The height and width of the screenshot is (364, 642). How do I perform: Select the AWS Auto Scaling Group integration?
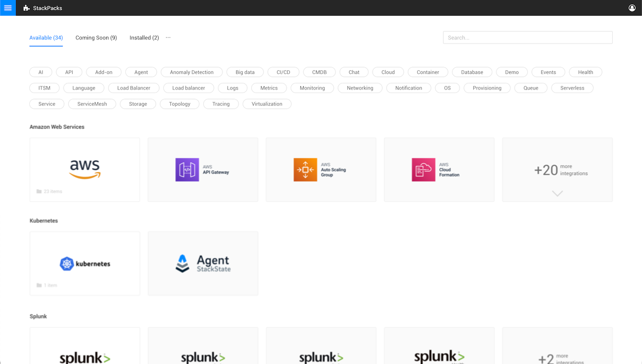(321, 170)
